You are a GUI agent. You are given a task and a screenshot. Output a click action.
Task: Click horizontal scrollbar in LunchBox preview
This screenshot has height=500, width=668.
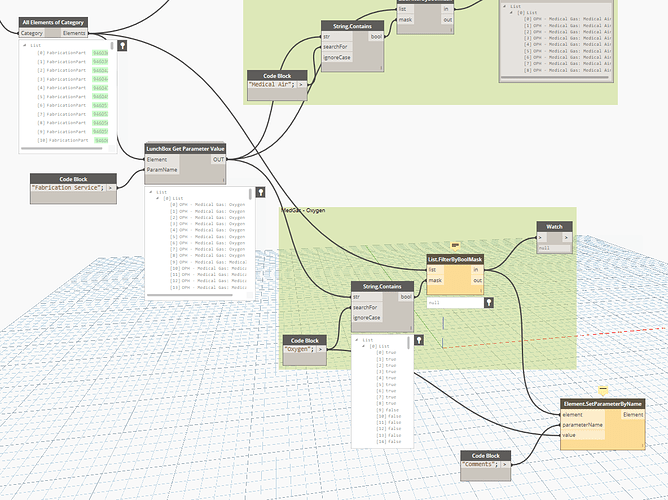click(190, 295)
